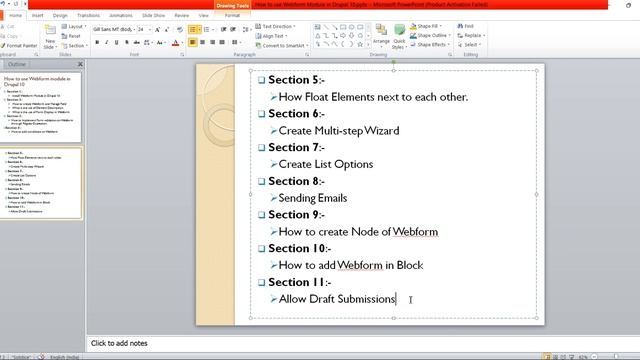Open the Section dropdown
The image size is (640, 360).
pos(75,46)
